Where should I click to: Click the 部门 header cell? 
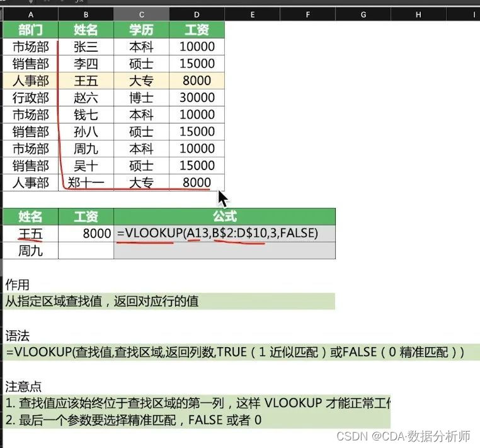click(31, 30)
